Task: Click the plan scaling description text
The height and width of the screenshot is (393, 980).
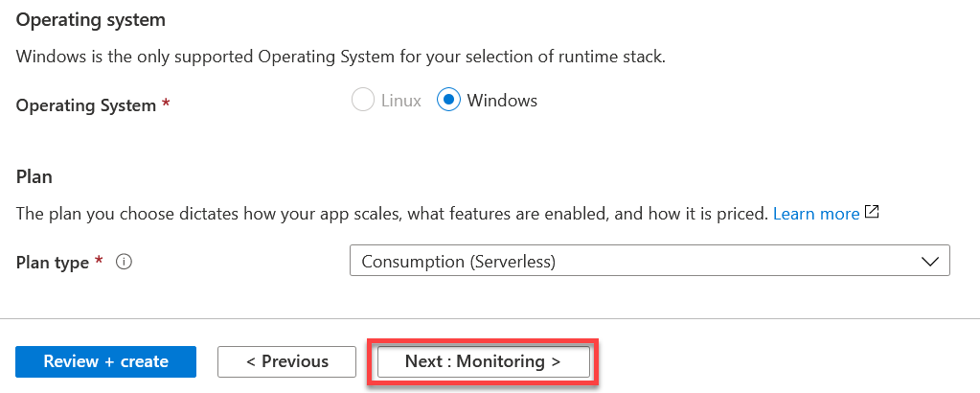Action: pyautogui.click(x=391, y=214)
